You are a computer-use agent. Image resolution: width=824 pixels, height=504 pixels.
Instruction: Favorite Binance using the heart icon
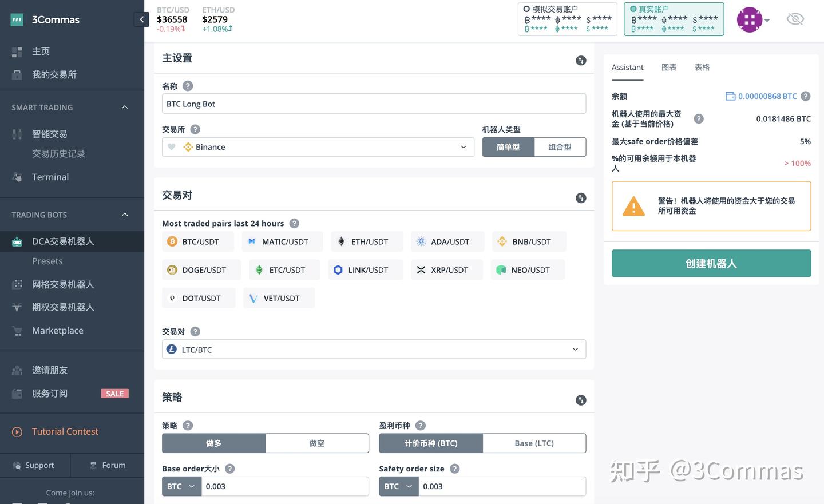tap(171, 146)
